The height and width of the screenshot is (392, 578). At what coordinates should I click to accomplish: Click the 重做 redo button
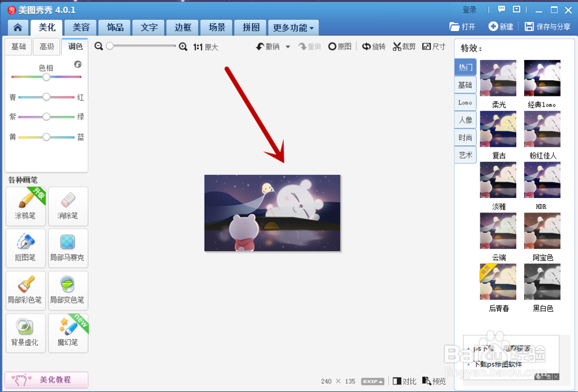point(310,46)
